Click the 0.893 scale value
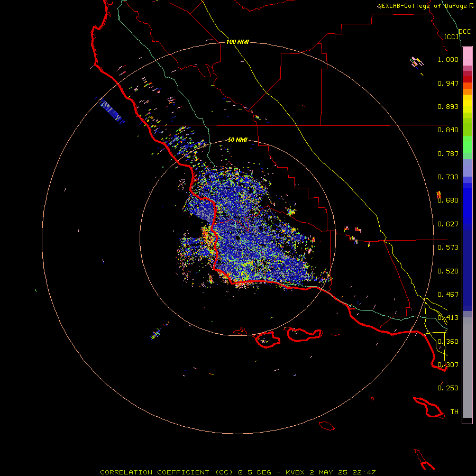 (448, 106)
